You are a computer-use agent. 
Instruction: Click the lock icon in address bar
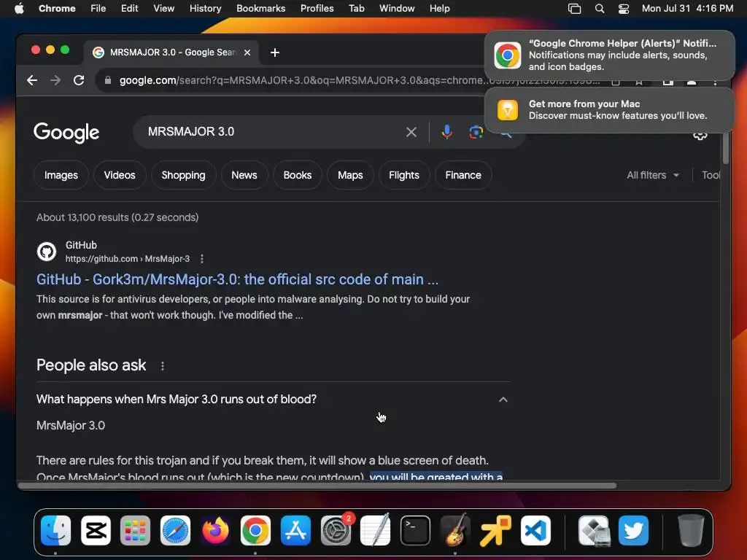pos(108,80)
